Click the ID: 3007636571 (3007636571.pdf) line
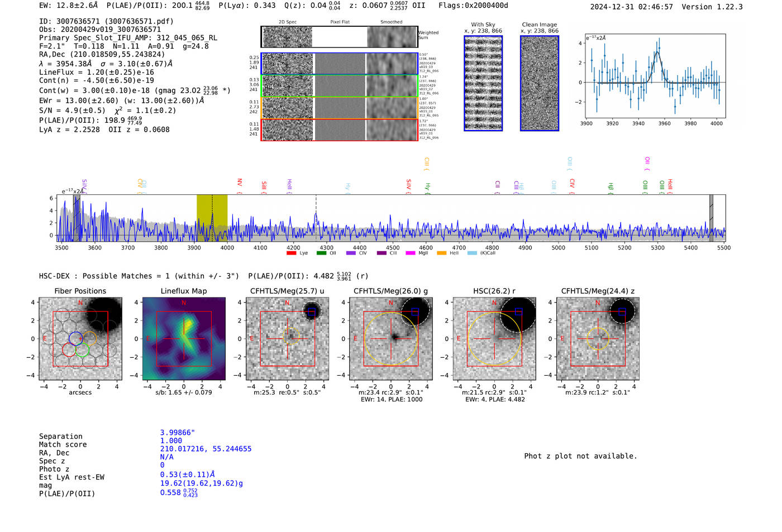782x532 pixels. tap(106, 21)
